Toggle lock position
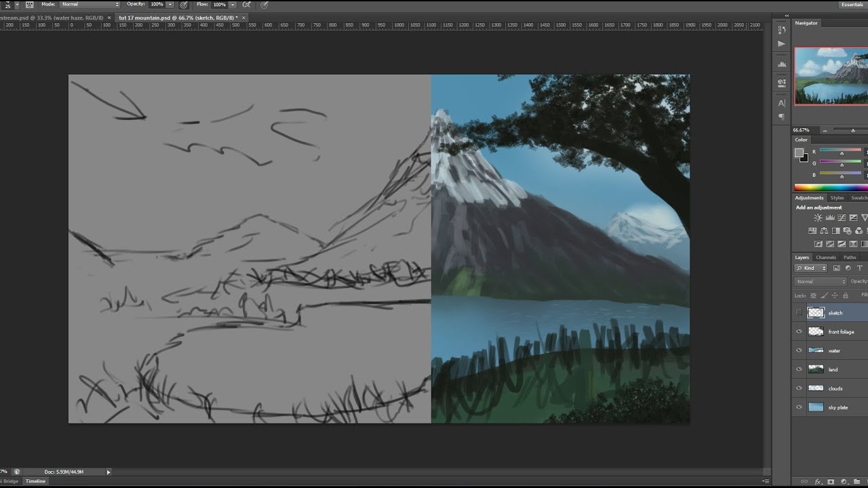This screenshot has width=868, height=488. [x=835, y=296]
